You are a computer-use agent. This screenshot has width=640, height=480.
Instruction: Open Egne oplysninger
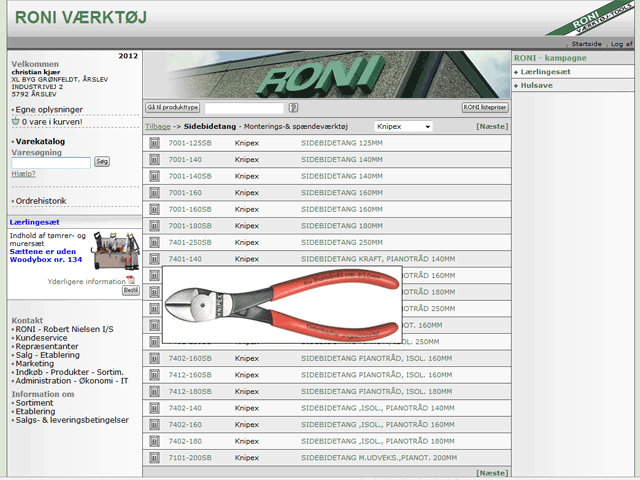click(x=49, y=109)
